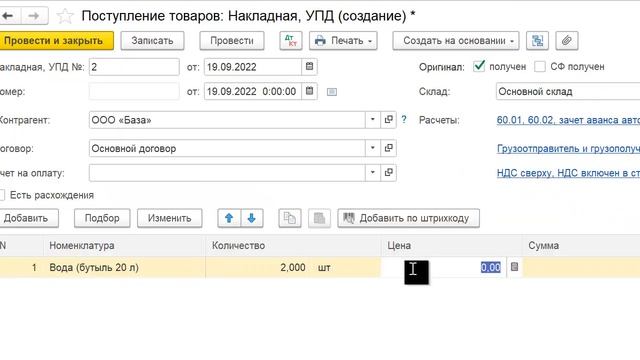640x360 pixels.
Task: Open the ООО «База» counterparty card icon
Action: coord(389,120)
